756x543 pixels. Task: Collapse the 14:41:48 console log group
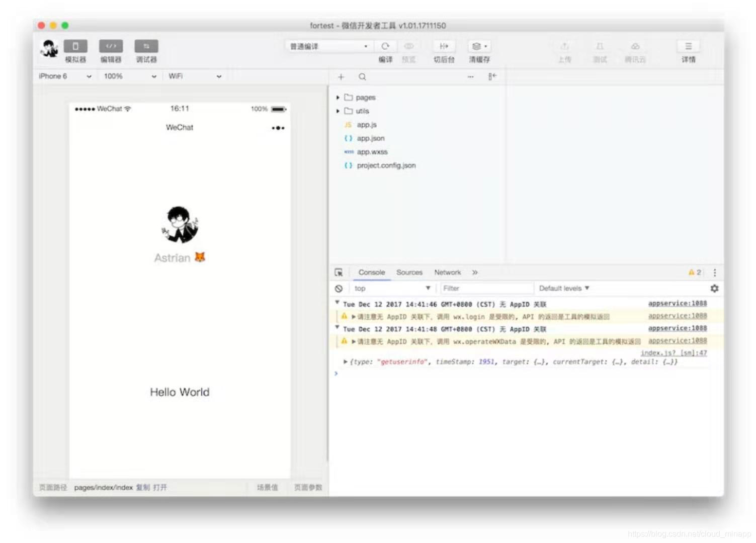pyautogui.click(x=337, y=327)
